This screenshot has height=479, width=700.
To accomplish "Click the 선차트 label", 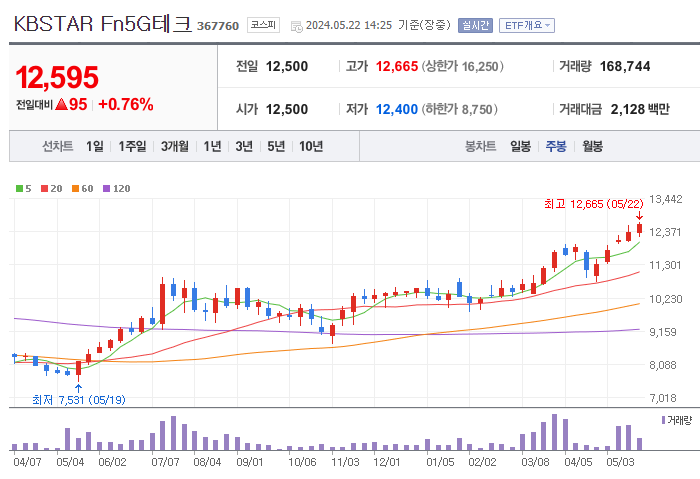I will pos(58,146).
